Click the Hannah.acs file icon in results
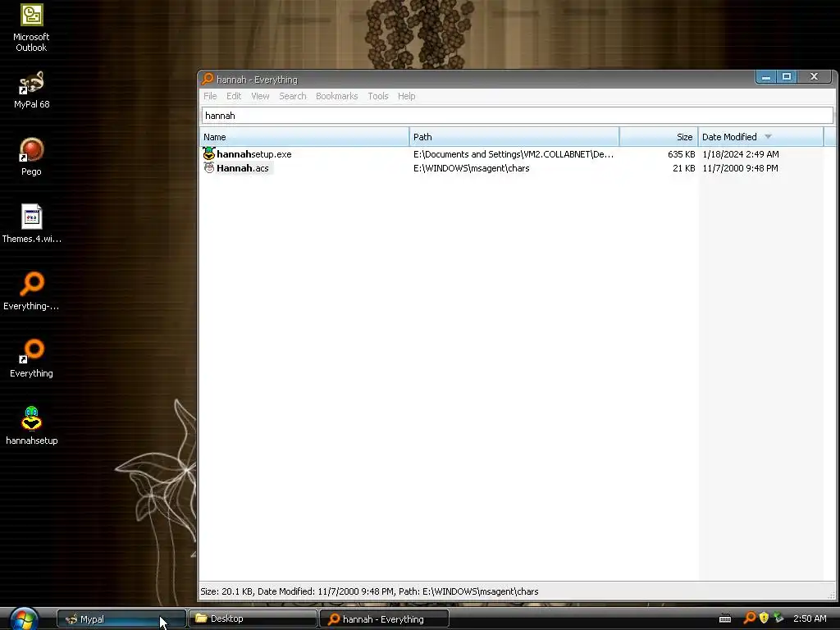 click(x=209, y=167)
